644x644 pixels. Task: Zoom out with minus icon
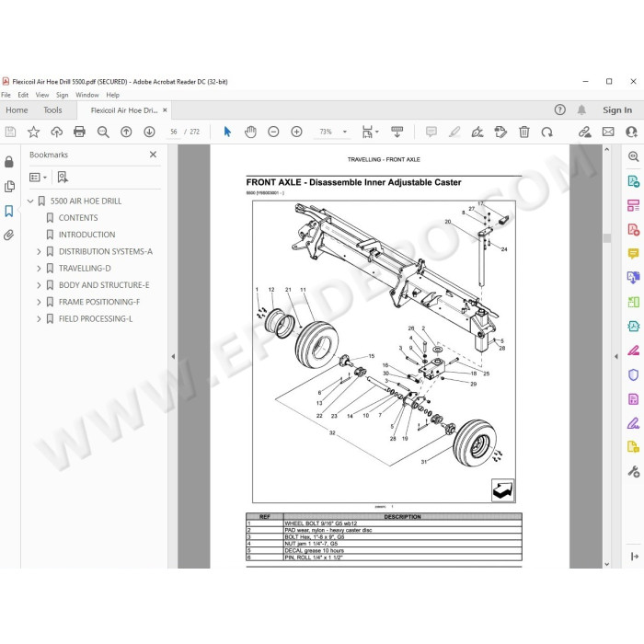(x=273, y=132)
